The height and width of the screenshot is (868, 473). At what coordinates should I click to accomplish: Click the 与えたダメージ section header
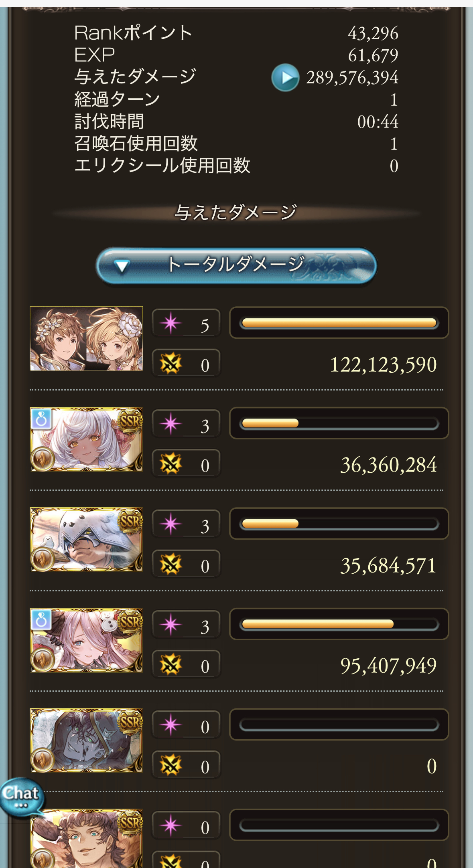point(236,212)
